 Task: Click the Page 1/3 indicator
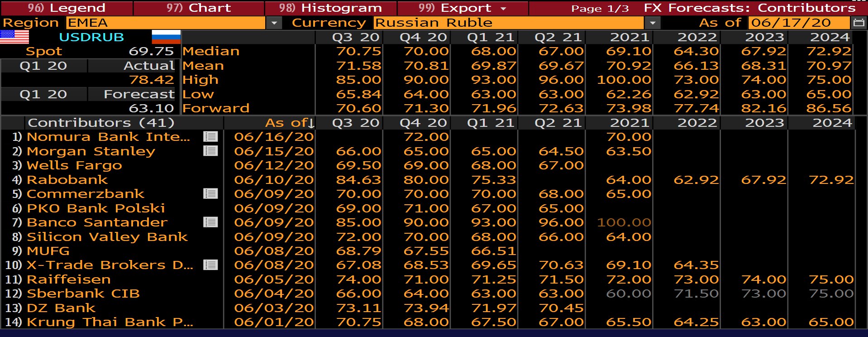(x=600, y=9)
